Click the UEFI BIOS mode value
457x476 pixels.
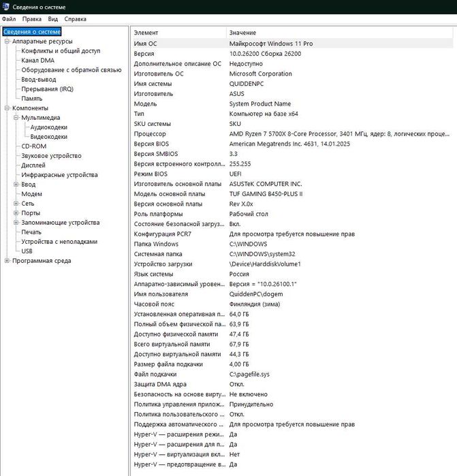(236, 174)
